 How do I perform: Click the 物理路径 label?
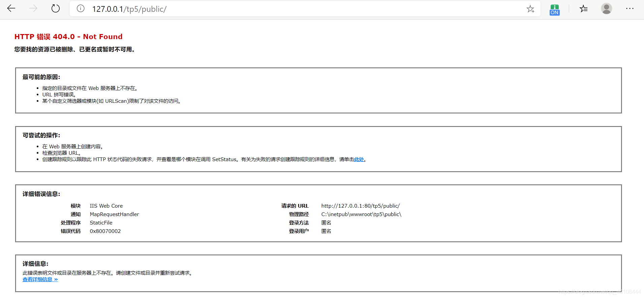coord(299,214)
